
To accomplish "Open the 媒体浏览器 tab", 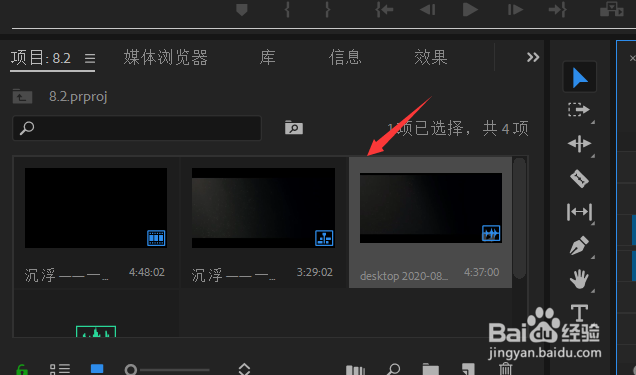I will point(165,58).
